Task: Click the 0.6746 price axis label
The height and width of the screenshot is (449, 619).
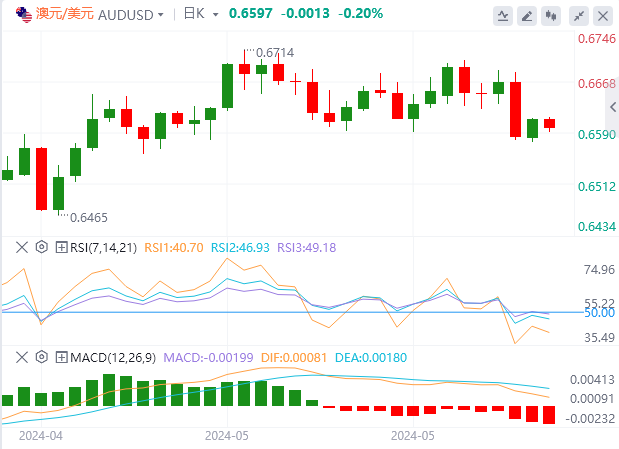Action: click(x=596, y=39)
